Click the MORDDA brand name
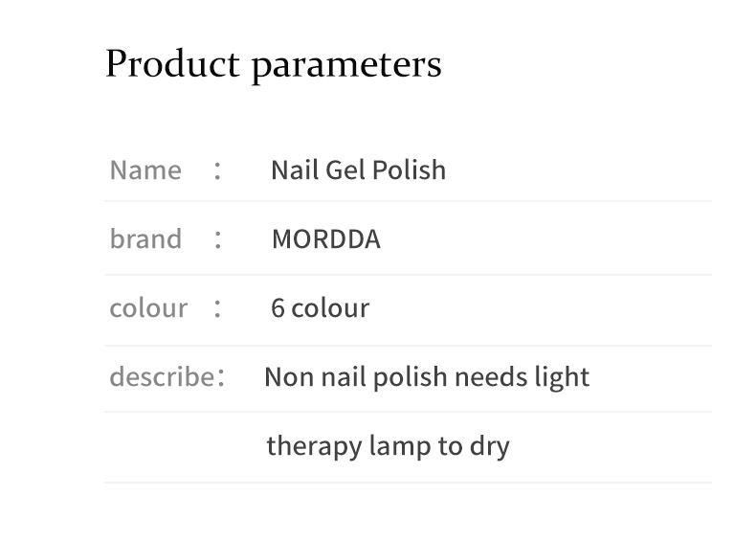Screen dimensions: 756x541 tap(326, 238)
